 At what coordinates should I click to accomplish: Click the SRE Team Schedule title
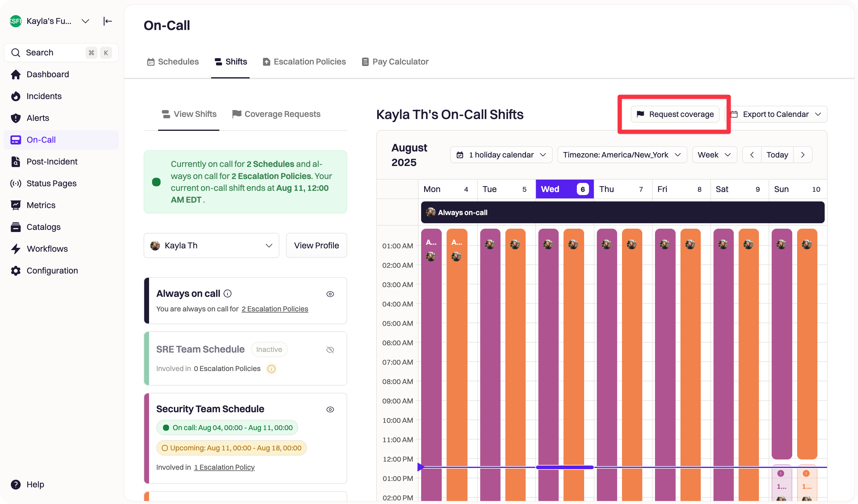[x=200, y=349]
